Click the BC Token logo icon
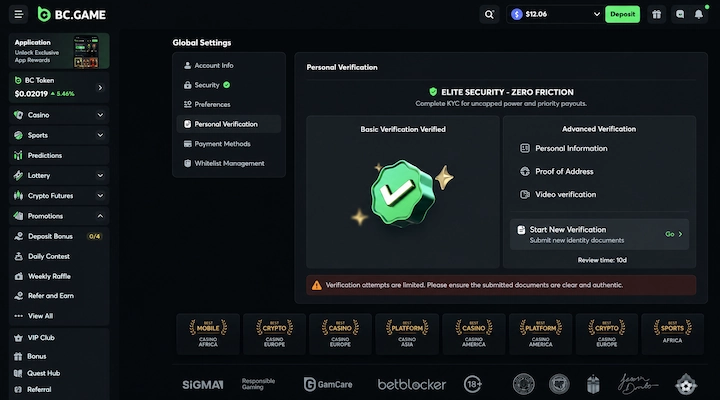 click(x=18, y=80)
